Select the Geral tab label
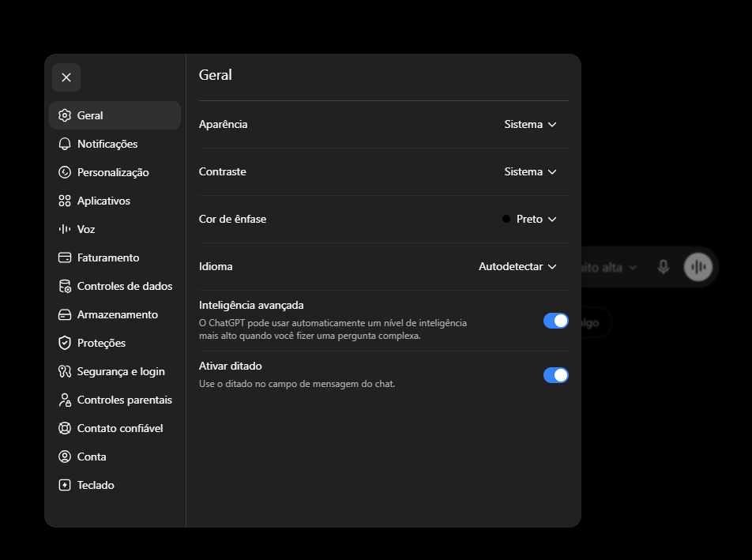Viewport: 752px width, 560px height. pyautogui.click(x=90, y=115)
